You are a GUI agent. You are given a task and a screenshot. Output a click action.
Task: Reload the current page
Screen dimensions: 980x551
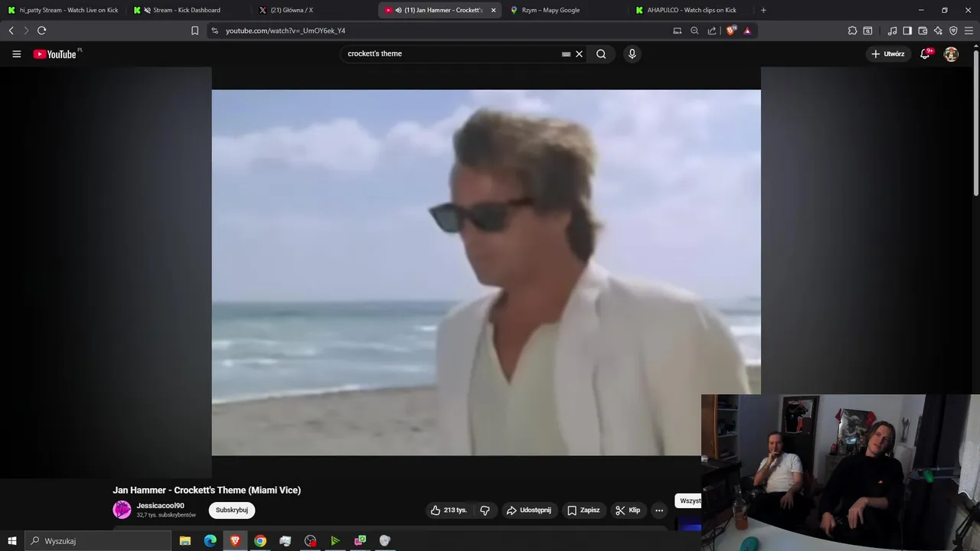point(41,31)
